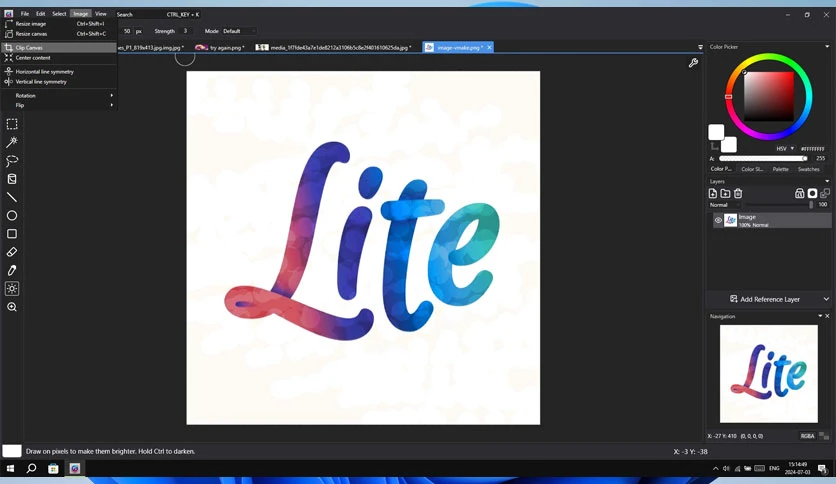Open the Normal blend mode dropdown
The image size is (836, 484).
pyautogui.click(x=724, y=205)
